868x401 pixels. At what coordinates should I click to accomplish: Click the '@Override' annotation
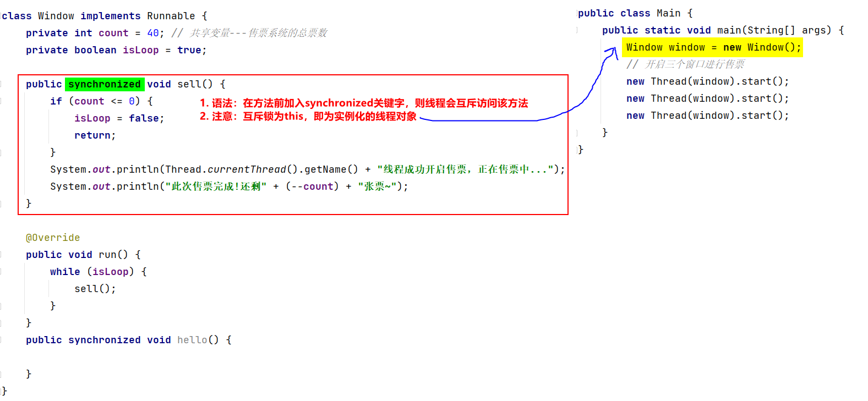coord(53,238)
